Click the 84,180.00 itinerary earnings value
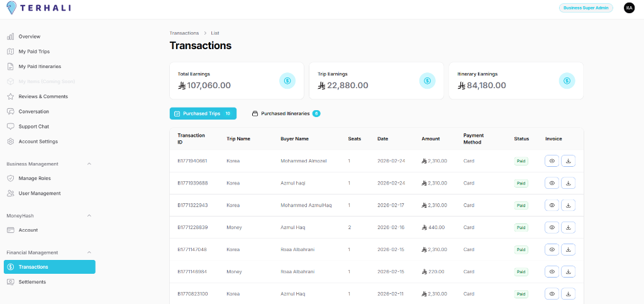 482,86
